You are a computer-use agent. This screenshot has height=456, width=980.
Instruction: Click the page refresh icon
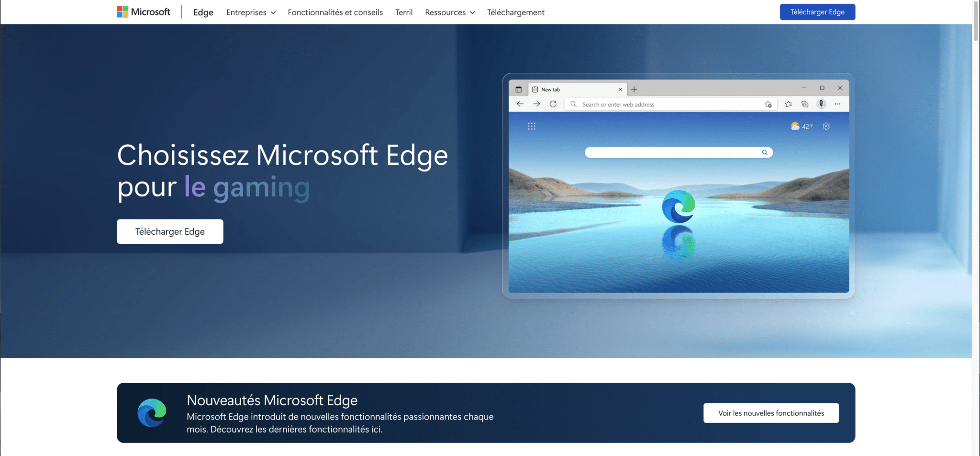click(x=554, y=104)
